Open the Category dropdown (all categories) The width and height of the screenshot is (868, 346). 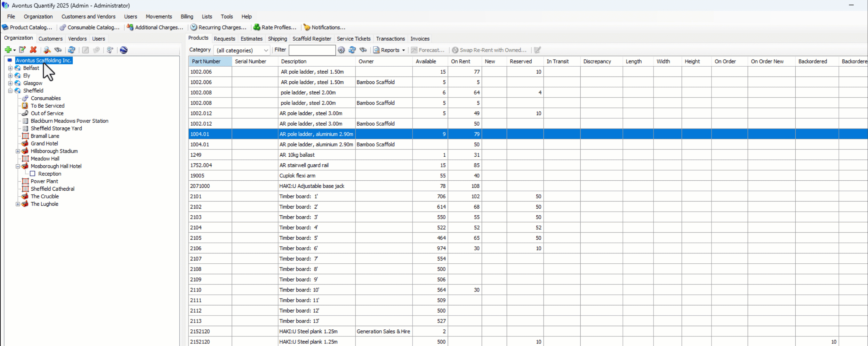[x=242, y=50]
